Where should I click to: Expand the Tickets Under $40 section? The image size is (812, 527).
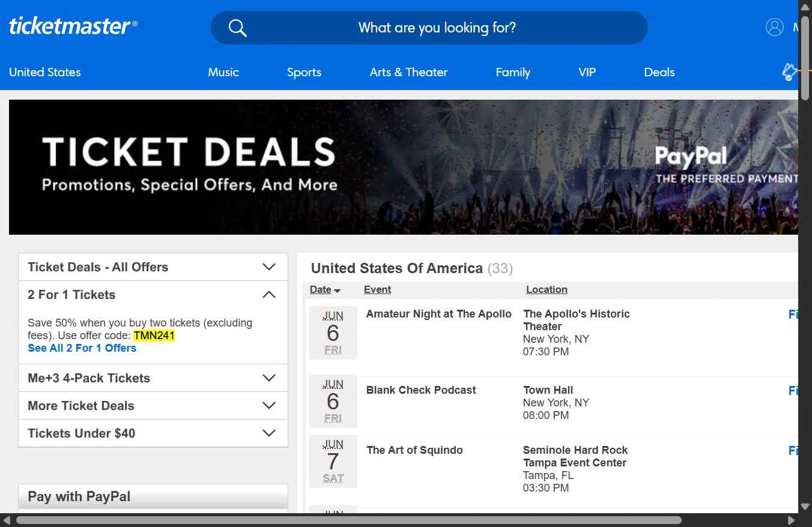click(x=269, y=433)
